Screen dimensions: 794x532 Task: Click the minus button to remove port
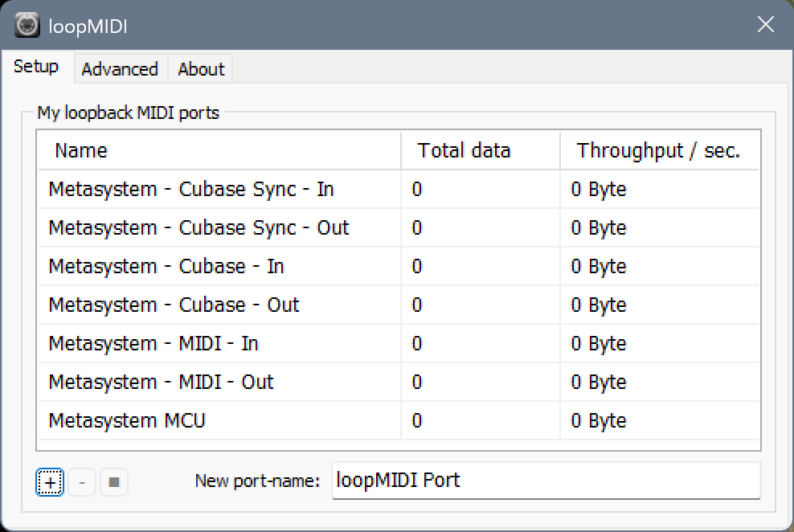click(82, 482)
